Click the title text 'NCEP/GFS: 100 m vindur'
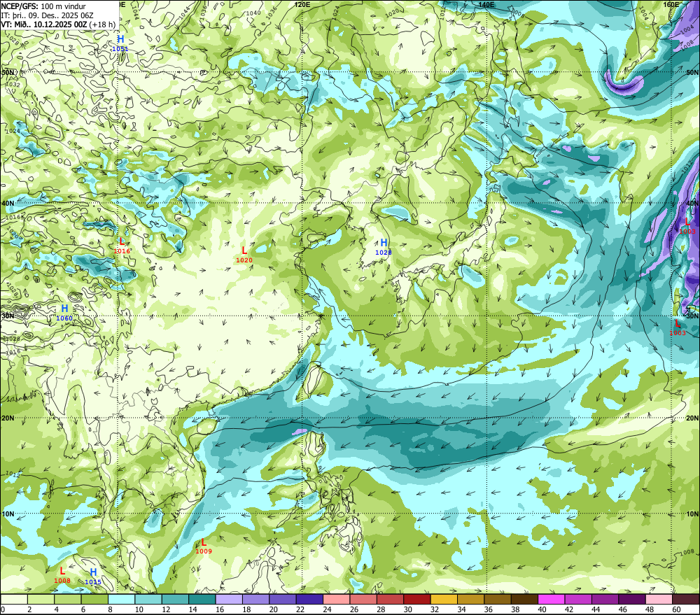This screenshot has width=700, height=615. [43, 6]
